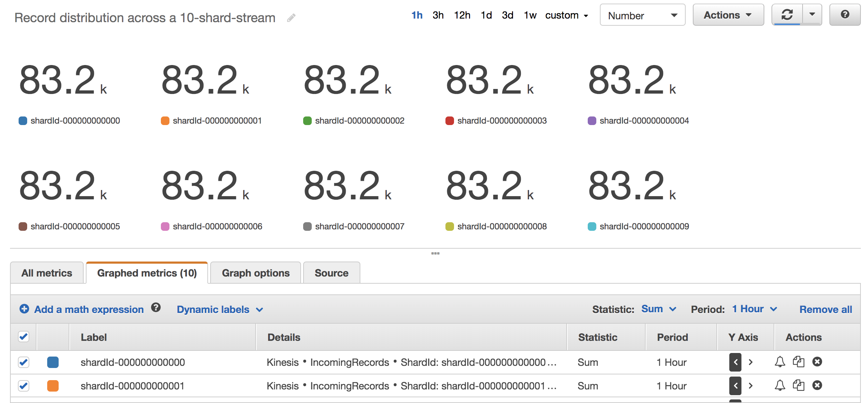
Task: Remove shardId-000000000000 metric from graph
Action: click(x=817, y=362)
